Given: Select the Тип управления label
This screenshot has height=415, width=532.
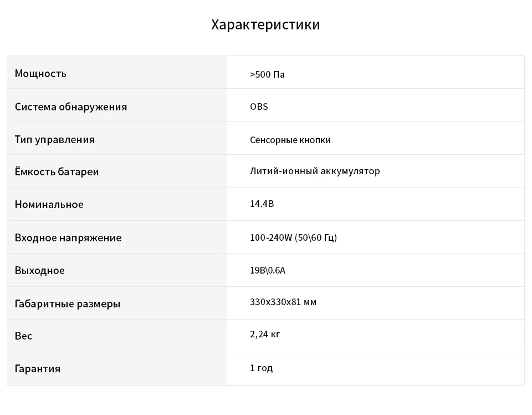Looking at the screenshot, I should 55,140.
